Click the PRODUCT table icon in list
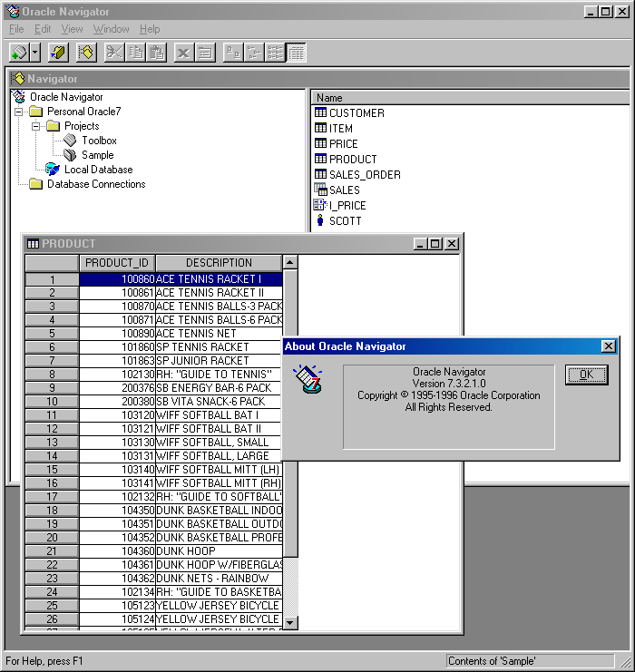635x672 pixels. pos(320,159)
